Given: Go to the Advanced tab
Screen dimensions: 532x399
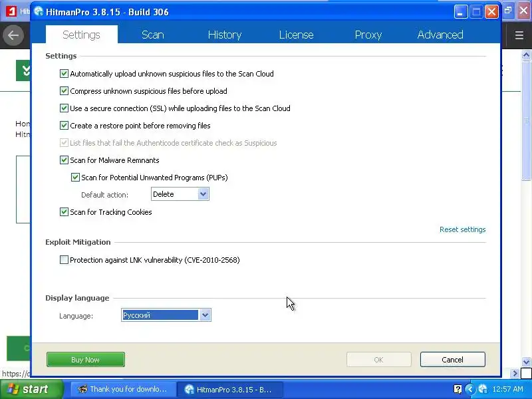Looking at the screenshot, I should [440, 35].
